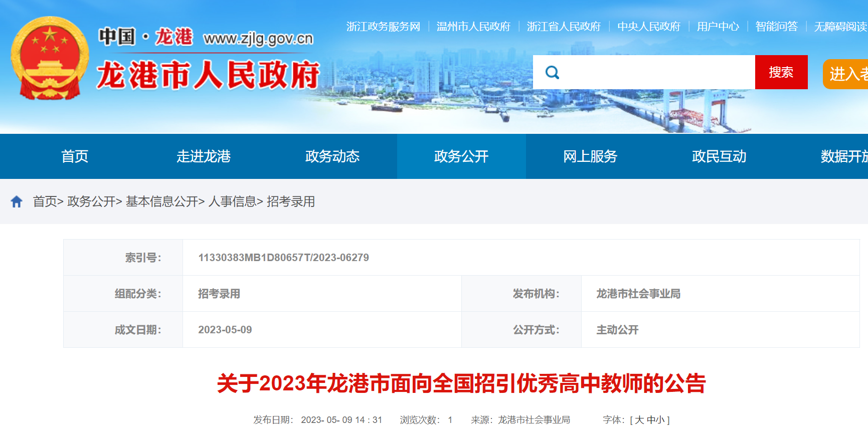Open 网上服务 navigation item
Image resolution: width=868 pixels, height=433 pixels.
(x=590, y=156)
